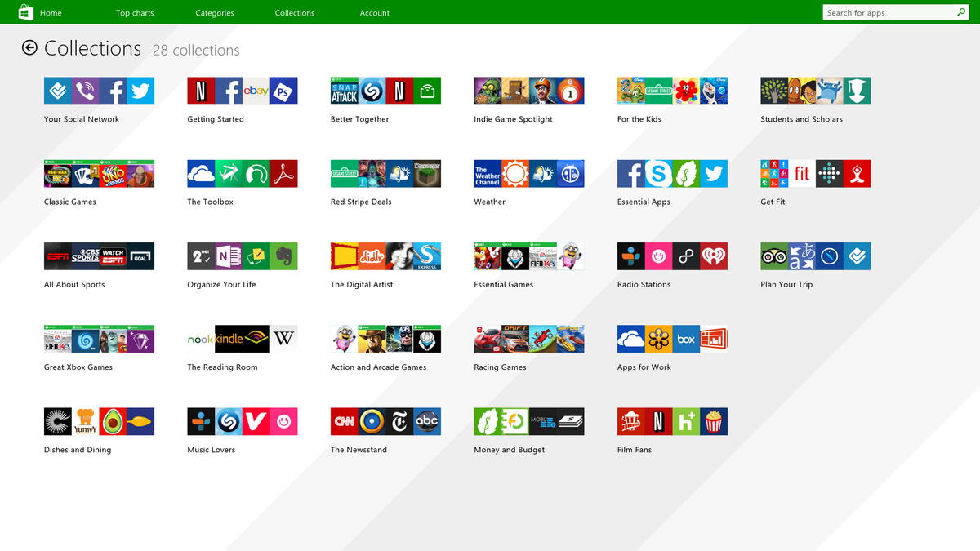Click Twitter icon in Your Social Network
The image size is (980, 551).
pos(140,91)
